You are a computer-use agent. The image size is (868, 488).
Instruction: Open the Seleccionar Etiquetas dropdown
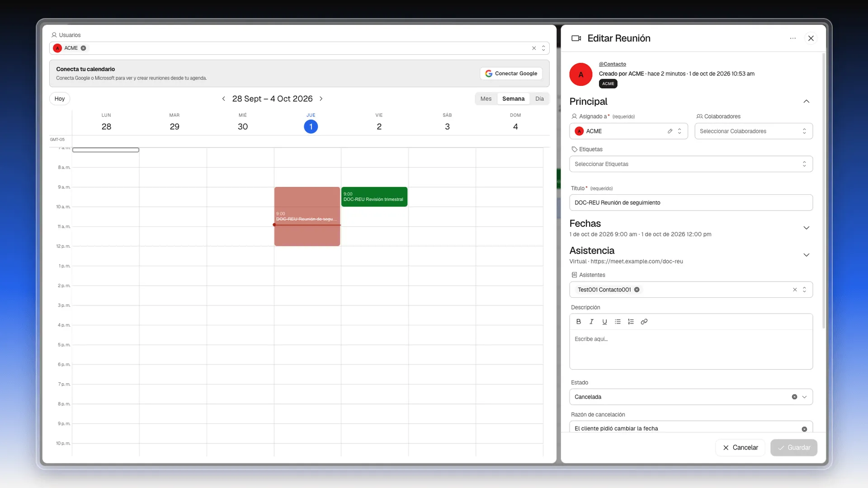pyautogui.click(x=691, y=164)
